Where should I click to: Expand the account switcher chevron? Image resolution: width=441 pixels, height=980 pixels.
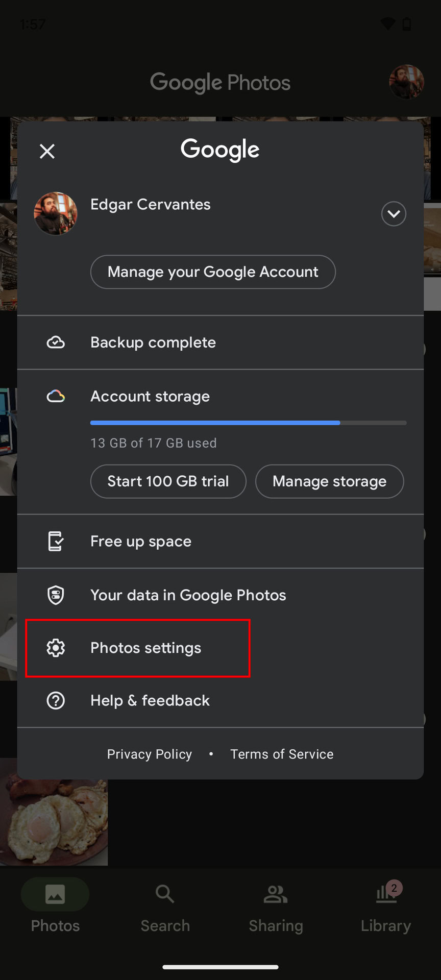(394, 213)
